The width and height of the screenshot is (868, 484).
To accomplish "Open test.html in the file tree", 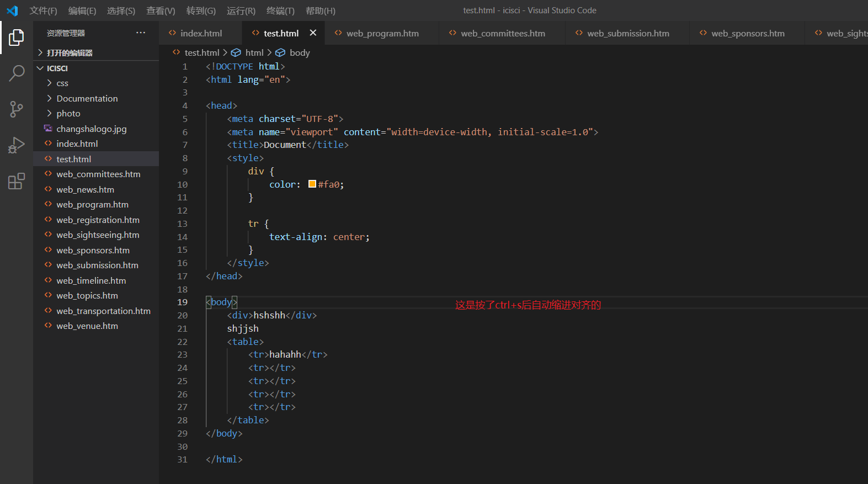I will click(96, 159).
